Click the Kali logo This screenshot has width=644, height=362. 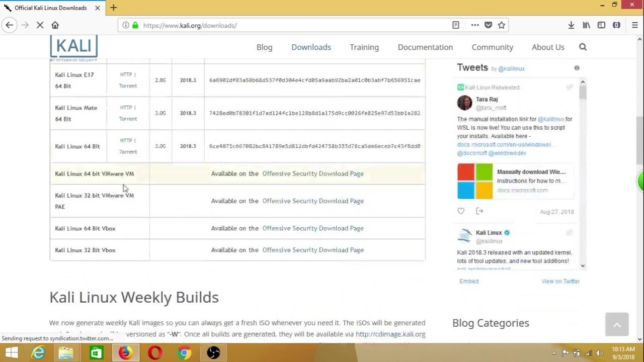click(x=73, y=49)
